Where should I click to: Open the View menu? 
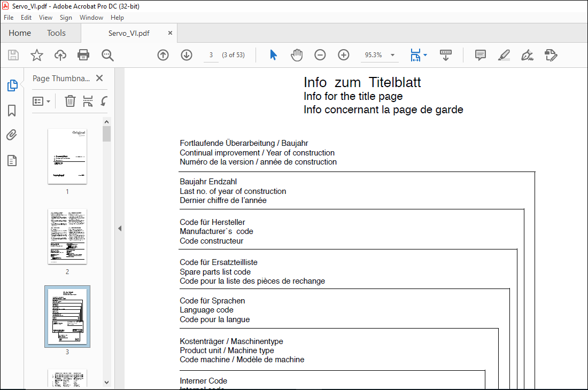[46, 18]
